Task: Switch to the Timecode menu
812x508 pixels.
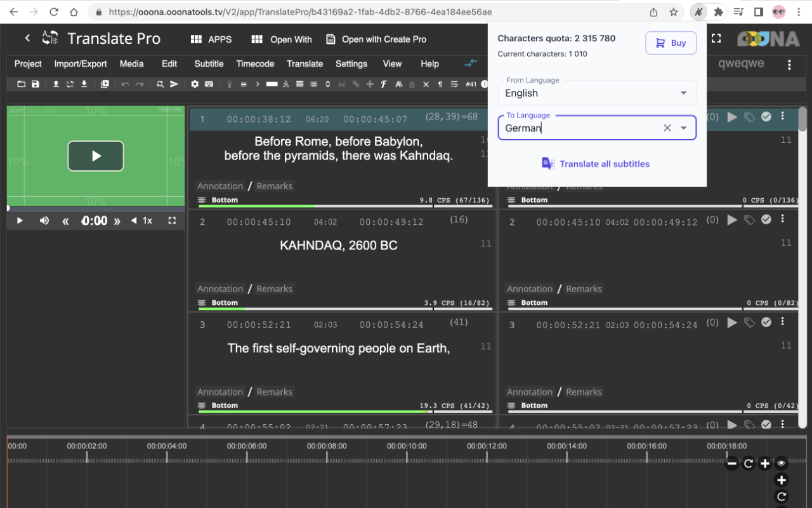Action: click(x=255, y=63)
